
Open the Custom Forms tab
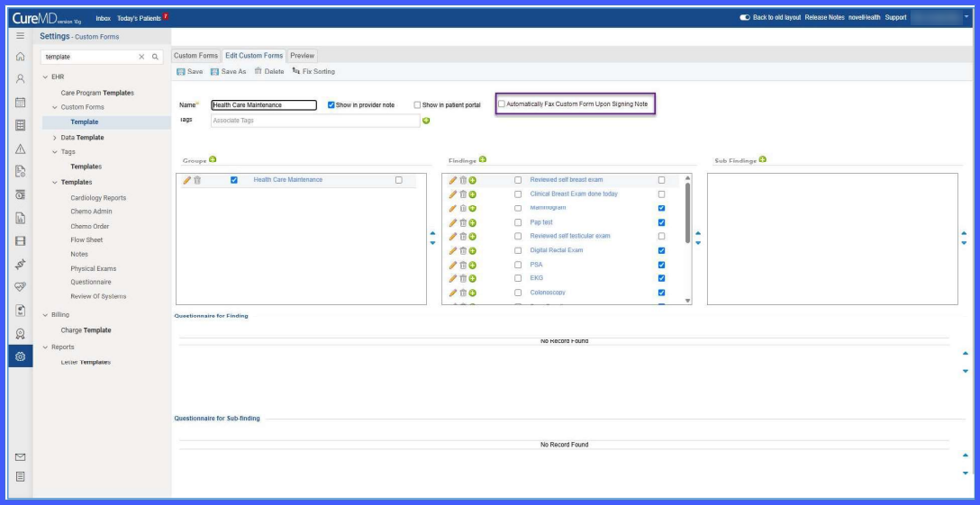tap(195, 56)
